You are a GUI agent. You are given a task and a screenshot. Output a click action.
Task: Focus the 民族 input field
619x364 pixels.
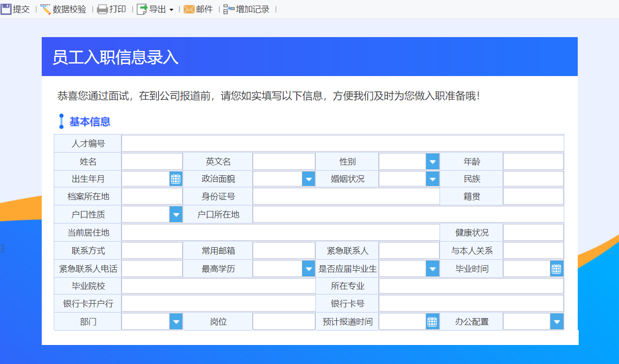[x=533, y=179]
